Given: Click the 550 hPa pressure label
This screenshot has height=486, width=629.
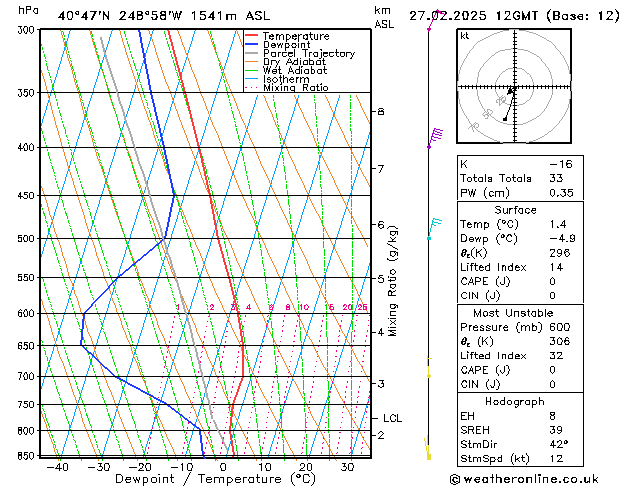Looking at the screenshot, I should point(28,277).
